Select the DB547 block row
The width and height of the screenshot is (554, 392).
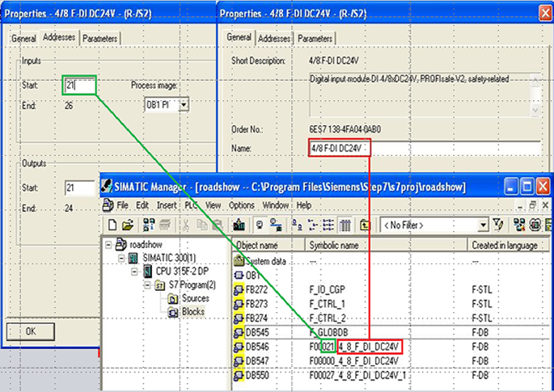[391, 361]
